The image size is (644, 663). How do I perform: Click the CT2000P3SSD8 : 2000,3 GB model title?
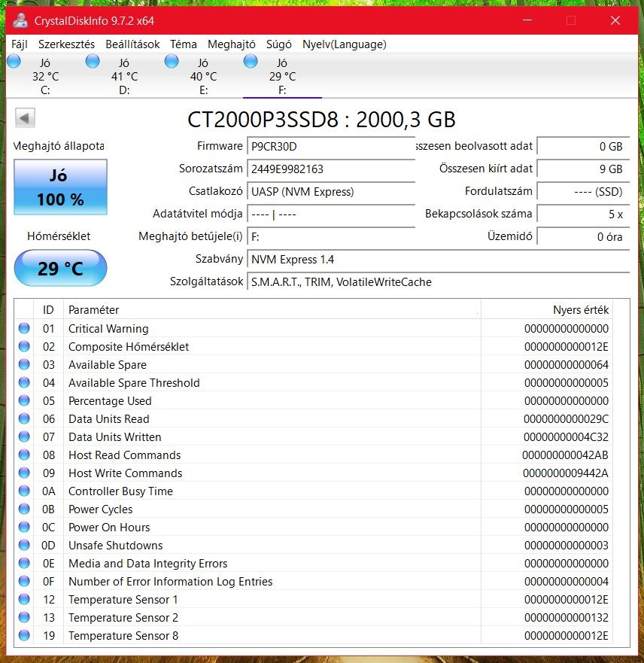[x=321, y=120]
